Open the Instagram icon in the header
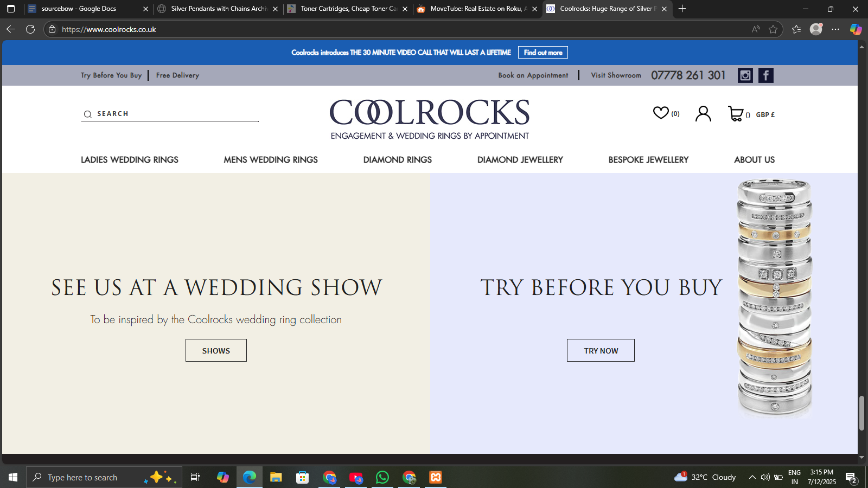Image resolution: width=868 pixels, height=488 pixels. pos(745,75)
